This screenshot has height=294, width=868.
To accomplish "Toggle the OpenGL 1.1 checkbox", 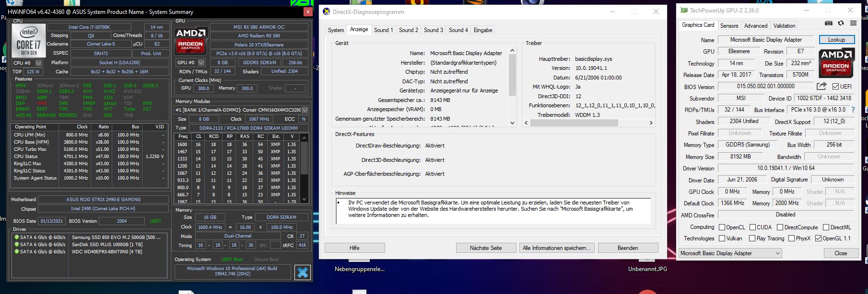I will 818,238.
